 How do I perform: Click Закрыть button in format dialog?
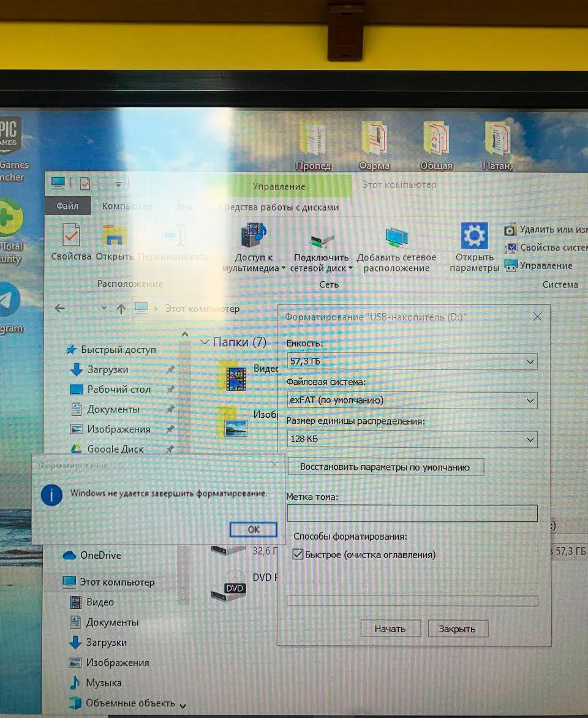point(458,629)
